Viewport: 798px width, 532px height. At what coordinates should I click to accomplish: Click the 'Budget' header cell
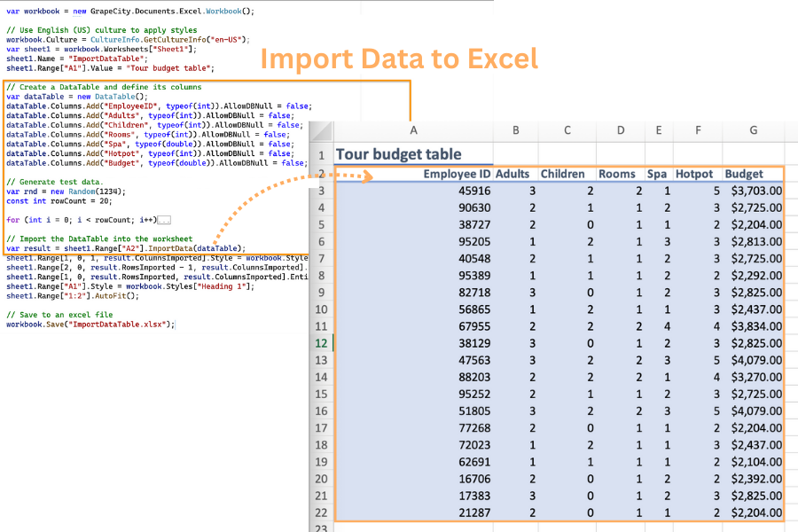click(x=753, y=174)
